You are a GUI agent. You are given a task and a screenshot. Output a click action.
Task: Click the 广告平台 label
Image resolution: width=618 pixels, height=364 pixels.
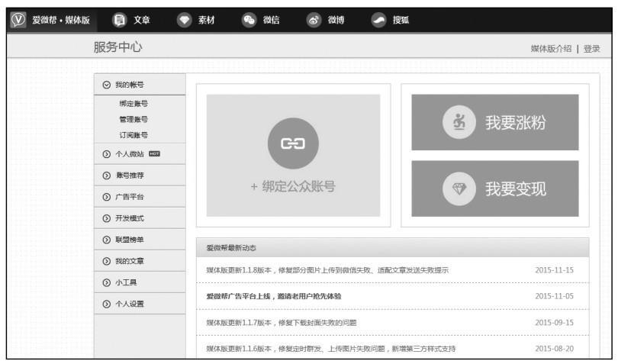tap(129, 197)
